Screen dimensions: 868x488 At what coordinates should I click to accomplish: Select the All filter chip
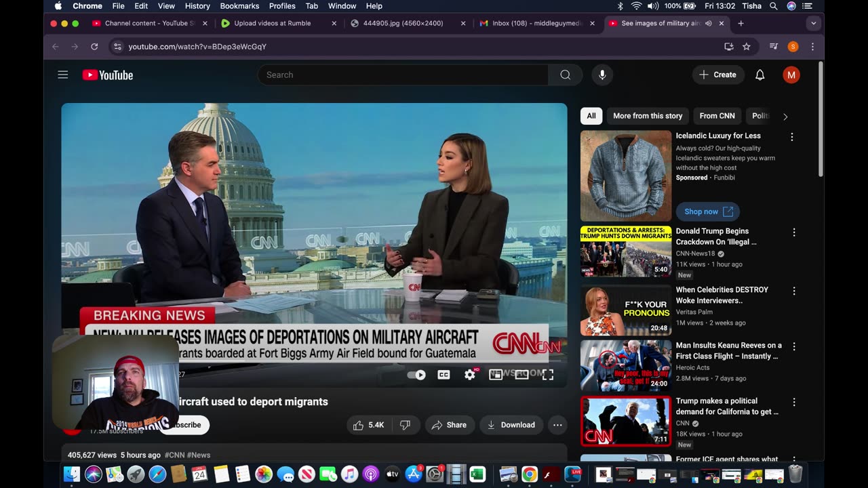pos(591,116)
